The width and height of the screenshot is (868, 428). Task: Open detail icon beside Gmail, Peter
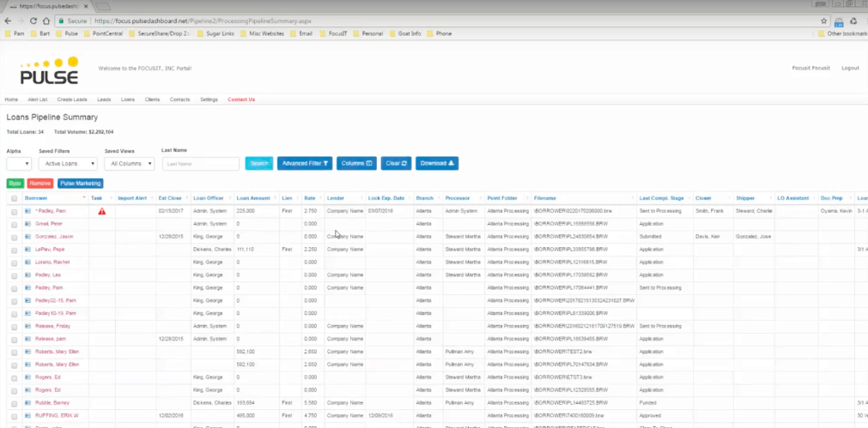[x=27, y=224]
